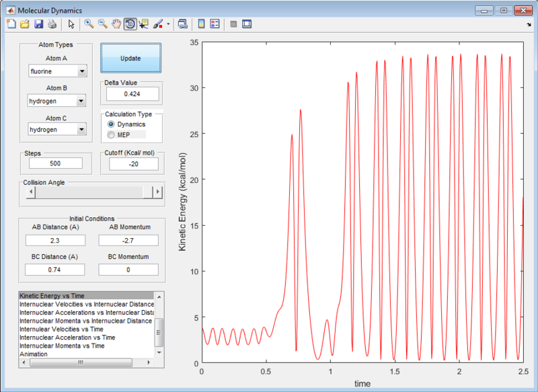
Task: Select the Pan hand tool
Action: 116,24
